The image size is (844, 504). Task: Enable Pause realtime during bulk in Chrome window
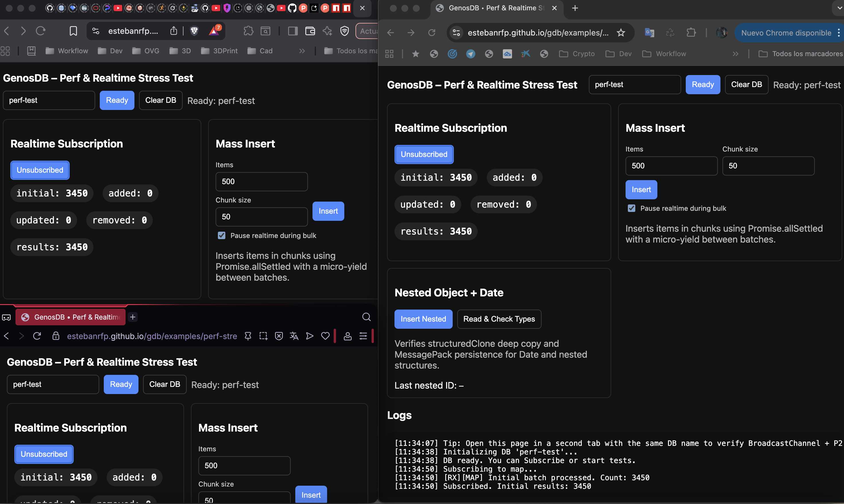[x=632, y=208]
